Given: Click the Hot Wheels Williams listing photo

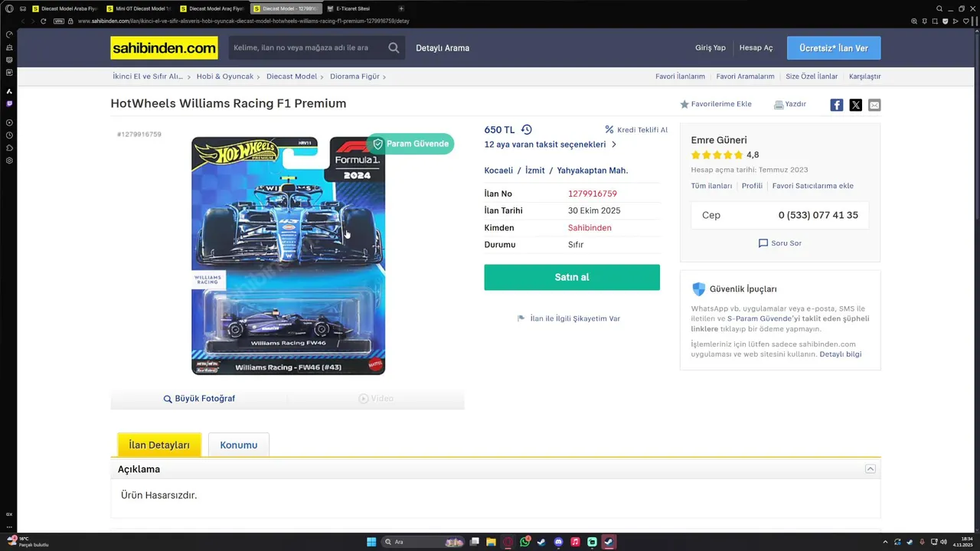Looking at the screenshot, I should point(288,256).
